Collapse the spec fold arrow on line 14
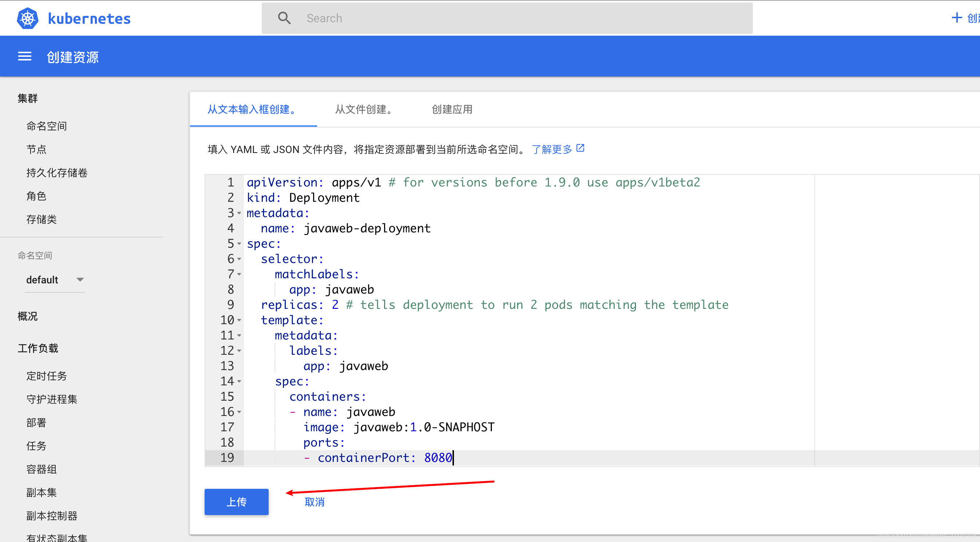 point(239,381)
